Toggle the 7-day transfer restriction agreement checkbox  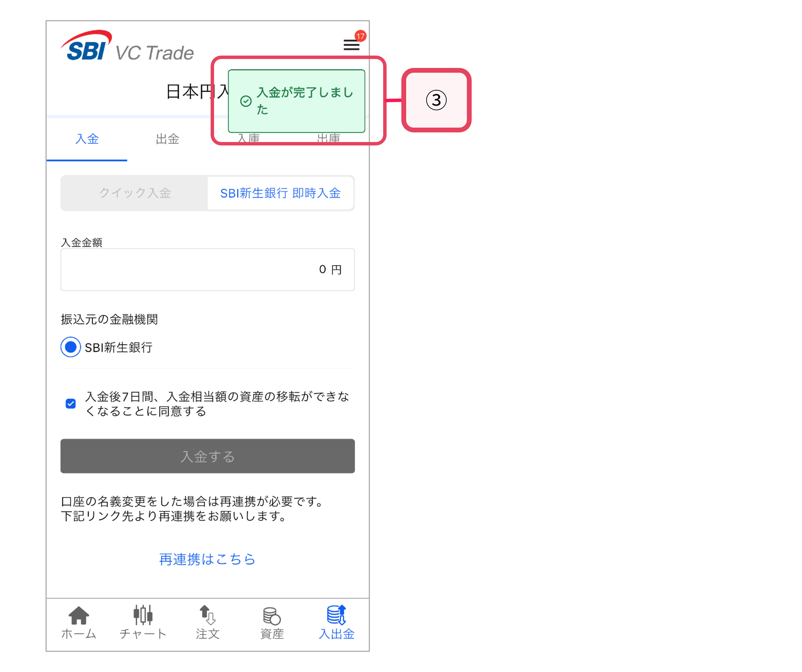click(71, 404)
